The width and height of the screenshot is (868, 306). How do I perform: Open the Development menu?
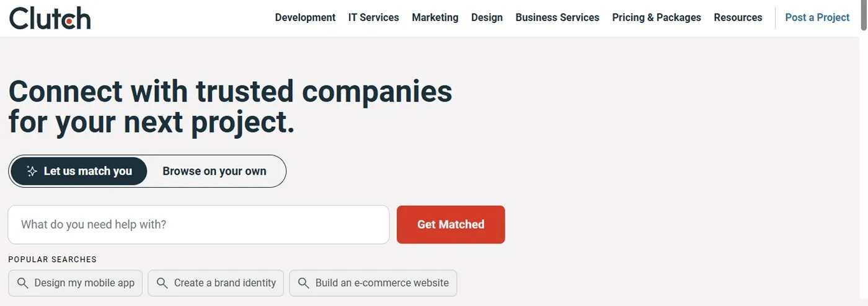click(x=305, y=18)
